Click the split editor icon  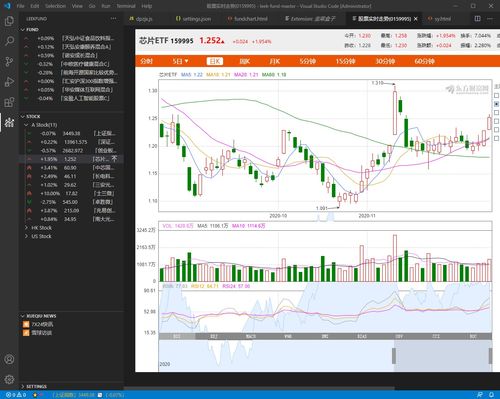tap(477, 19)
